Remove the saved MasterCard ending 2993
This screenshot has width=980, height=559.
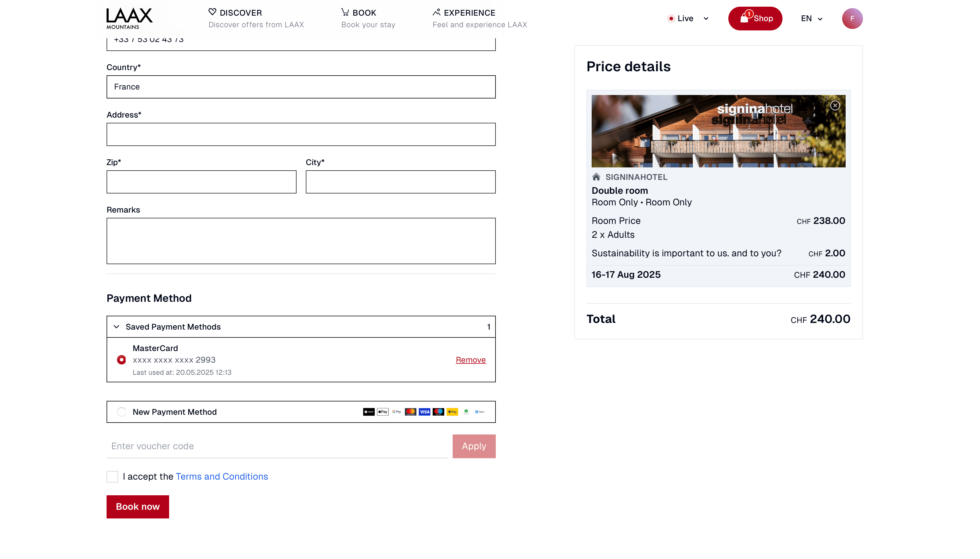pyautogui.click(x=471, y=360)
